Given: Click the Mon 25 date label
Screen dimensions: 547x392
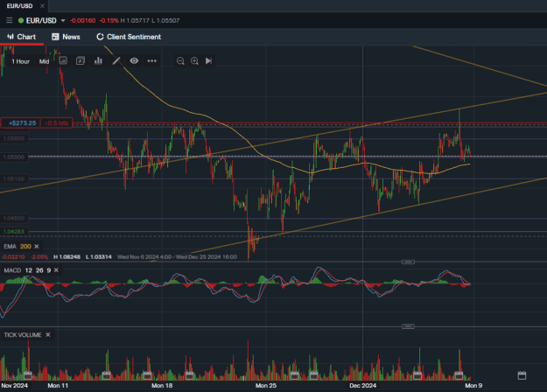Looking at the screenshot, I should tap(266, 385).
